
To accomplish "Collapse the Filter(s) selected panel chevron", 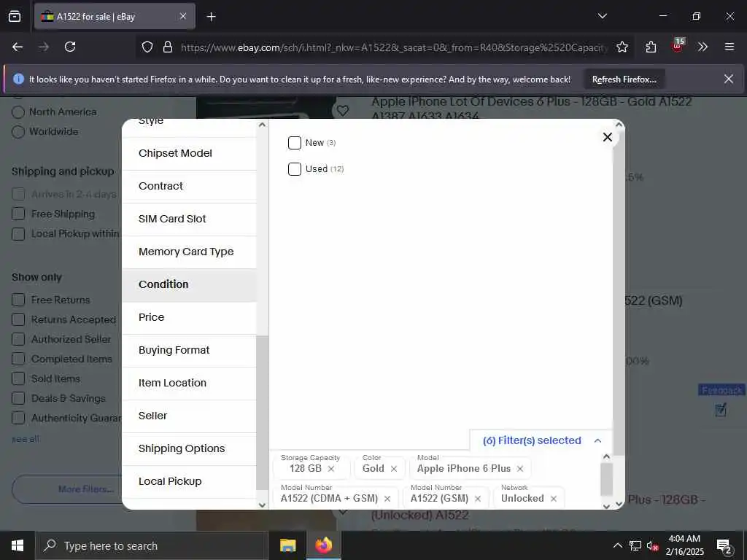I will click(x=598, y=440).
